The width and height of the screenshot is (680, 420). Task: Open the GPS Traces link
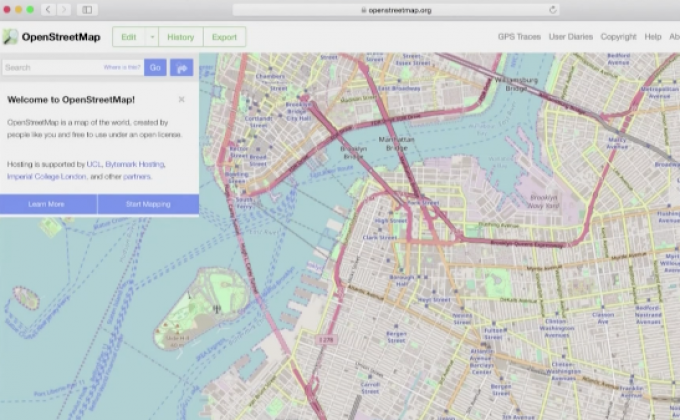pyautogui.click(x=519, y=37)
